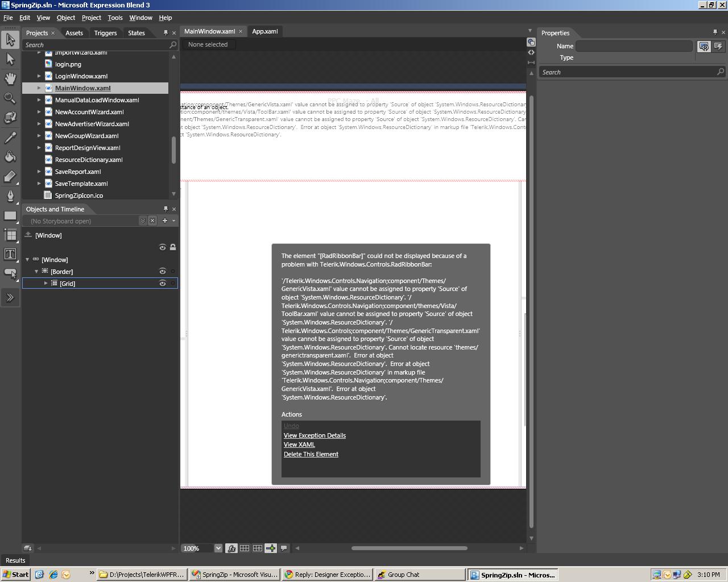Select the Rectangle shape tool
The image size is (728, 582).
tap(10, 216)
